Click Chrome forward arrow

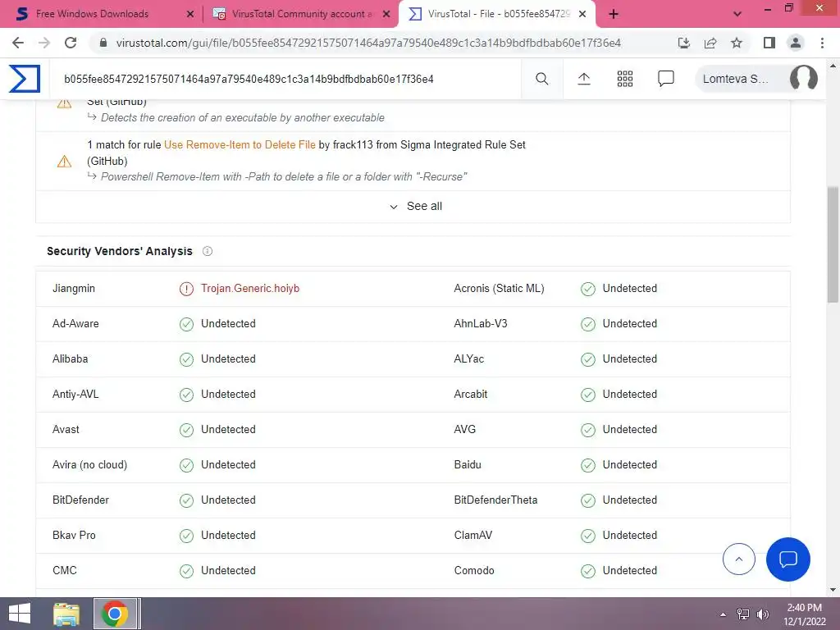point(44,43)
